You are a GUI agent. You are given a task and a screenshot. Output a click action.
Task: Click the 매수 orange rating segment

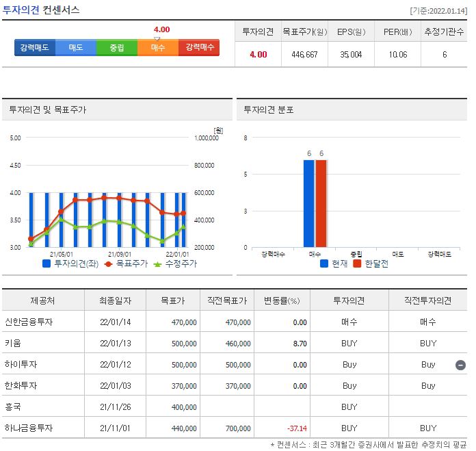pyautogui.click(x=158, y=47)
